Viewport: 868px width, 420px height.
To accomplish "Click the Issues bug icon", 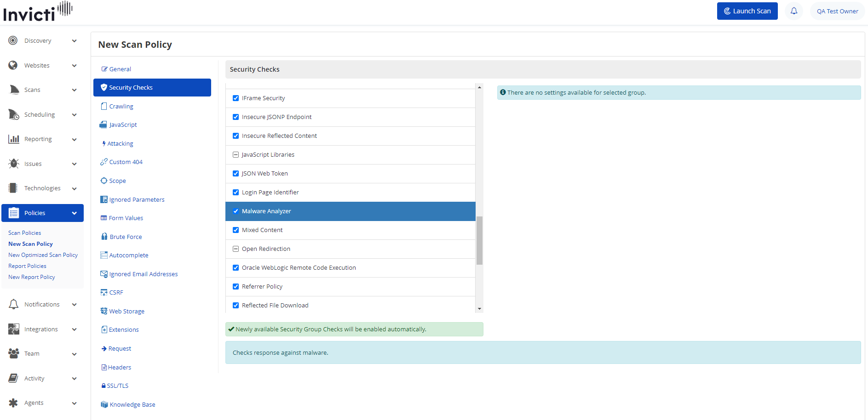I will tap(14, 164).
